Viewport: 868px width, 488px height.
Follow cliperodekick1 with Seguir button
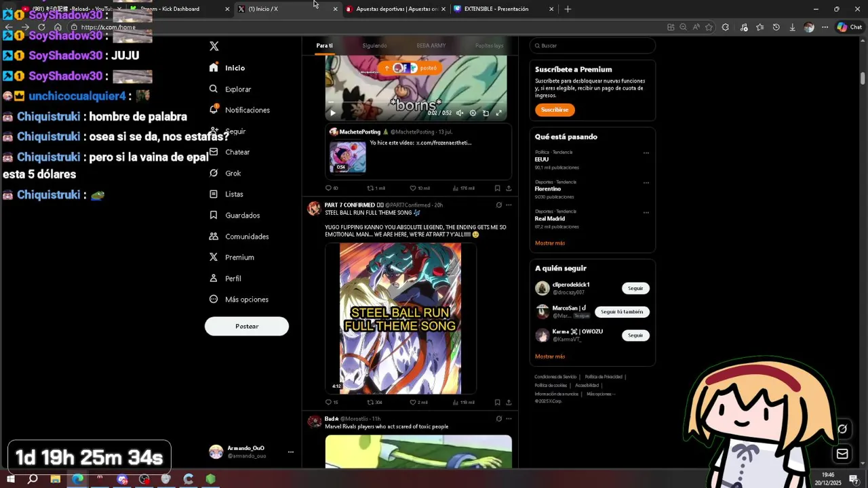[x=635, y=288]
